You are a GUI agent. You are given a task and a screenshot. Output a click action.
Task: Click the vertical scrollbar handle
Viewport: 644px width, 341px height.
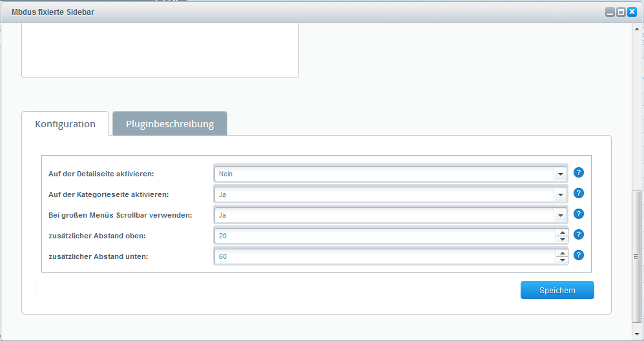coord(636,256)
